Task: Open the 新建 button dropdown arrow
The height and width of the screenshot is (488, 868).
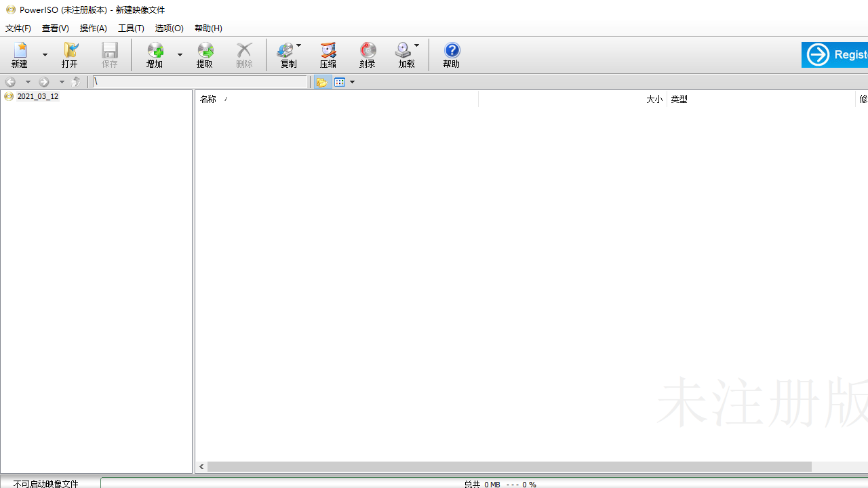Action: [45, 55]
